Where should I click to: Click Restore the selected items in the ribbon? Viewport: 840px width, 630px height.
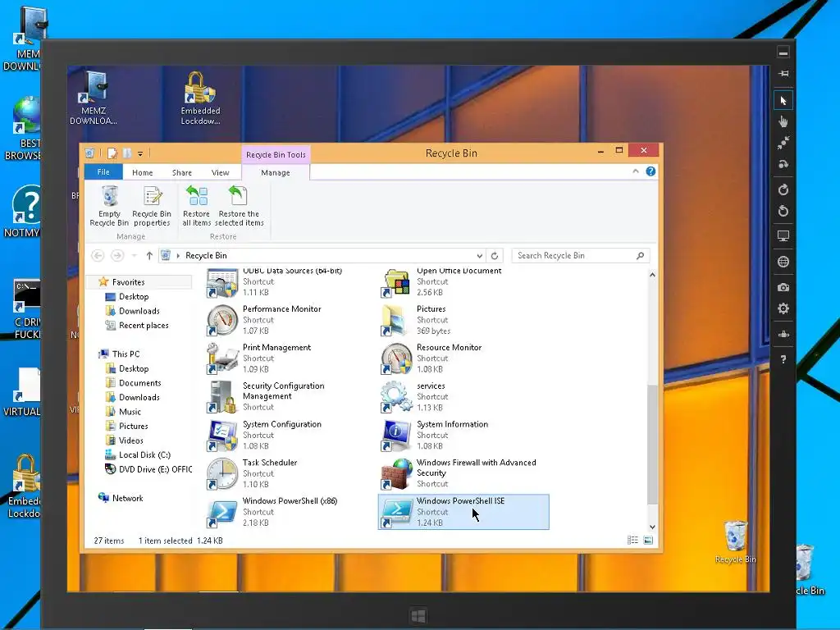239,206
